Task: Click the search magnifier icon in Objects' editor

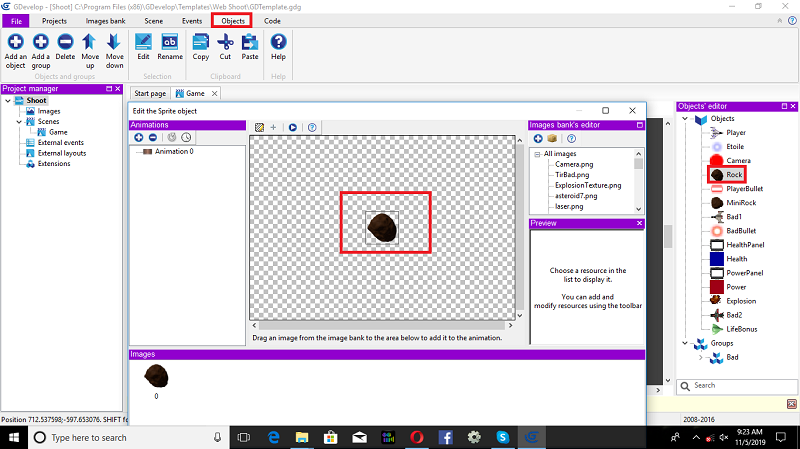Action: pyautogui.click(x=685, y=386)
